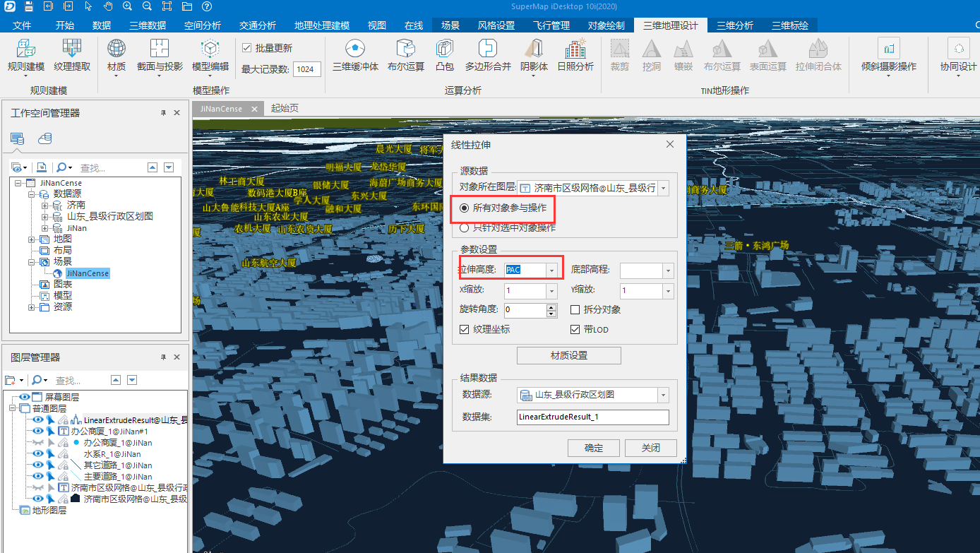Click the Dig Hole (挖洞) TIN tool

pos(650,57)
